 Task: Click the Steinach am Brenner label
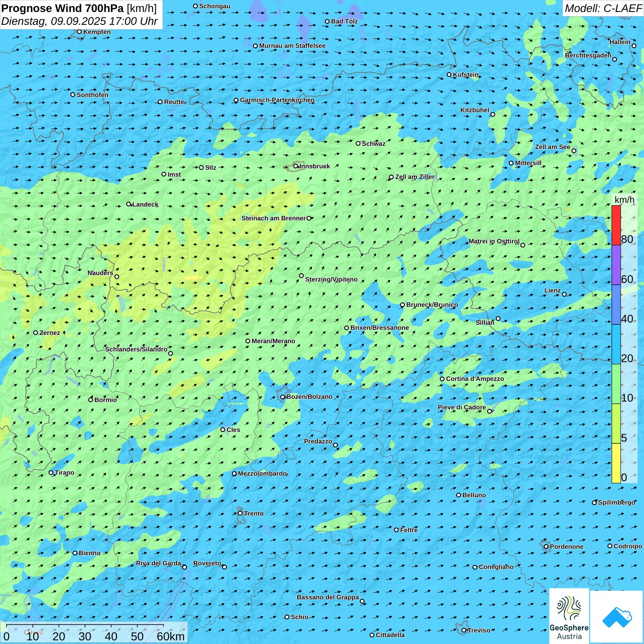(274, 218)
